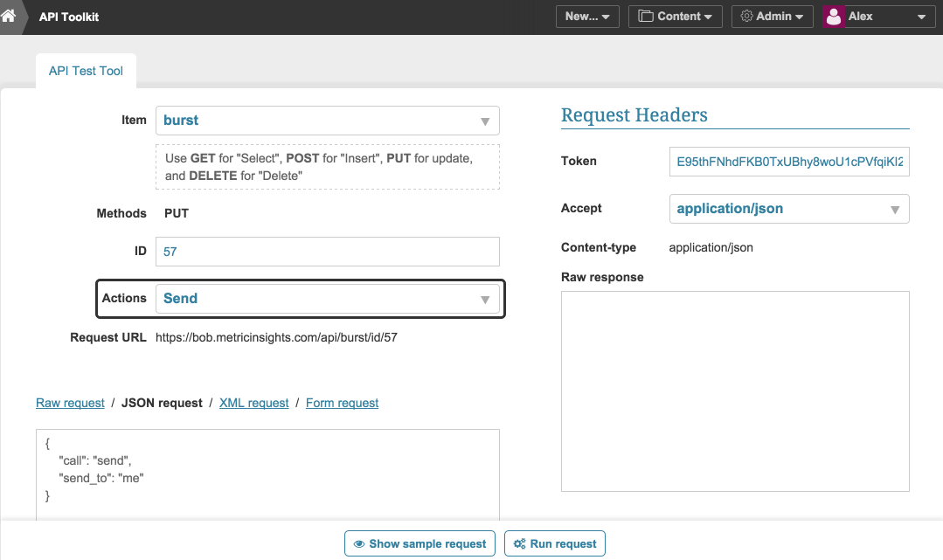Click the eye icon on Show sample request
This screenshot has width=943, height=560.
coord(358,543)
